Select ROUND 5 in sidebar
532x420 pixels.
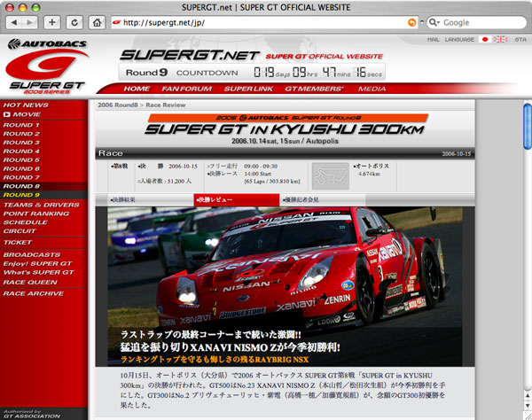click(21, 160)
